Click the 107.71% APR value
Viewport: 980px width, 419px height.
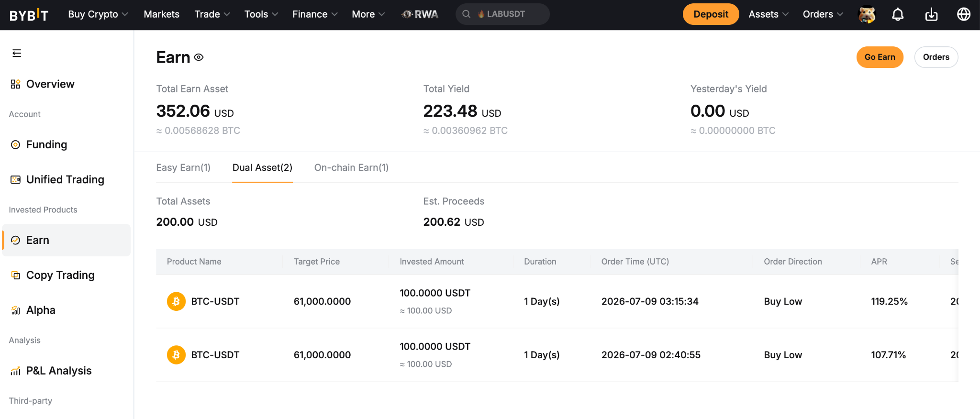tap(888, 355)
